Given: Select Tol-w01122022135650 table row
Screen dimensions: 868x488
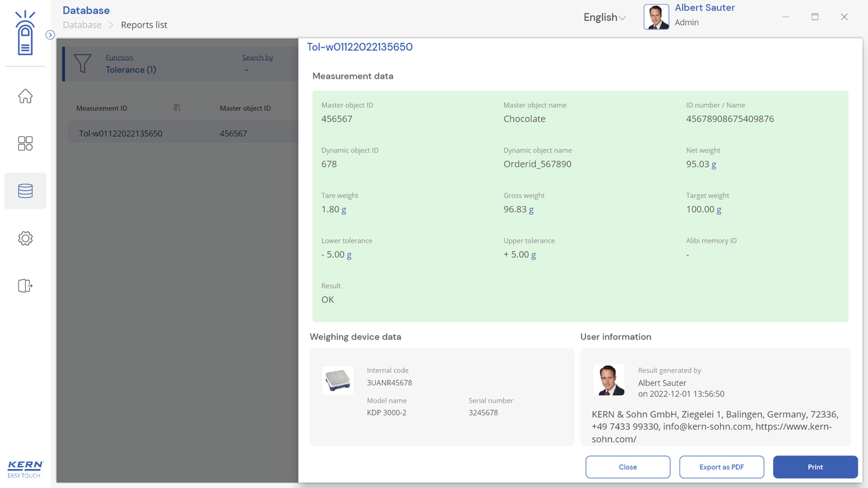Looking at the screenshot, I should coord(121,134).
